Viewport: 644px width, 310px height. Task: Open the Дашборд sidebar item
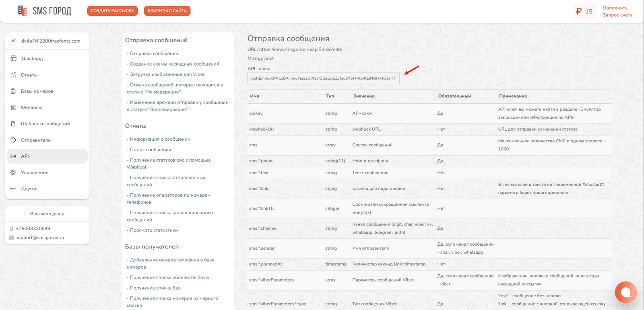[32, 59]
